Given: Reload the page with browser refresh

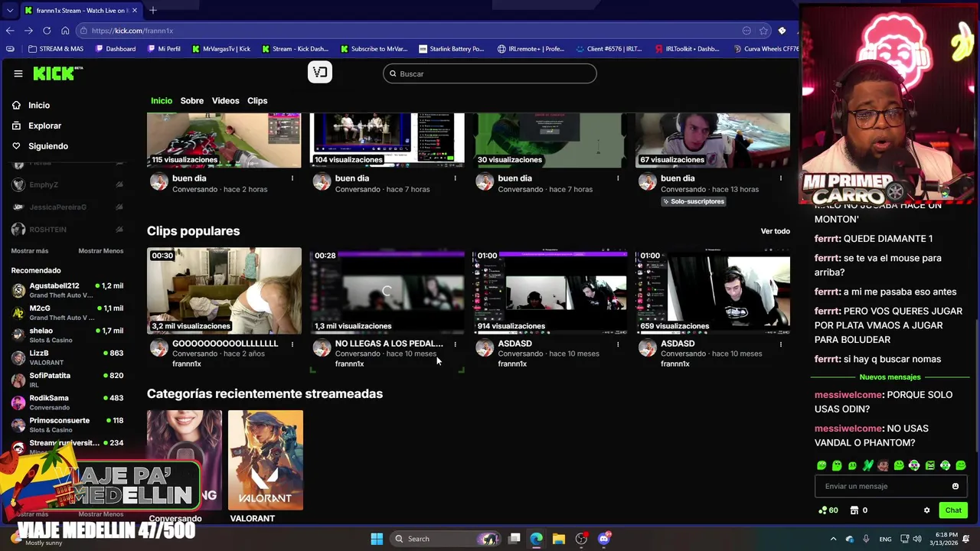Looking at the screenshot, I should [47, 31].
